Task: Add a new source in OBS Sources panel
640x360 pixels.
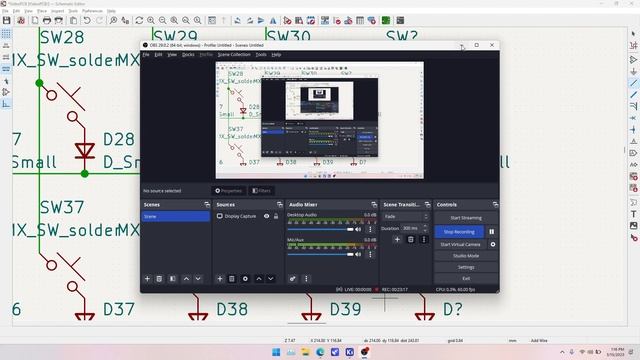Action: coord(220,279)
